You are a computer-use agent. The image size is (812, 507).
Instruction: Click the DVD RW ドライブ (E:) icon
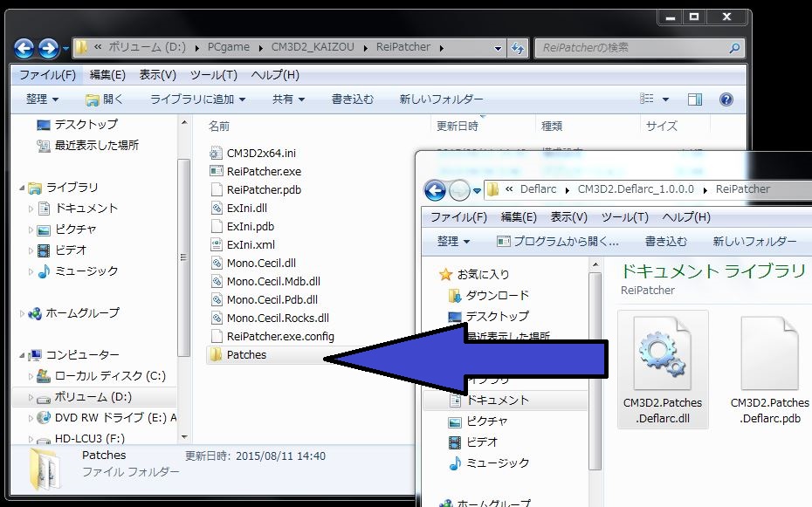tap(44, 417)
